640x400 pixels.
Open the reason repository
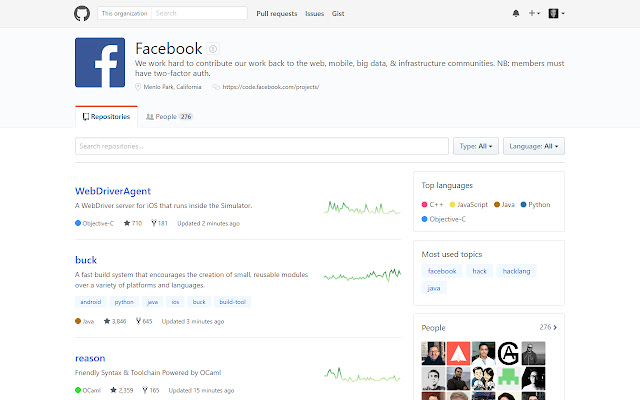pos(90,358)
